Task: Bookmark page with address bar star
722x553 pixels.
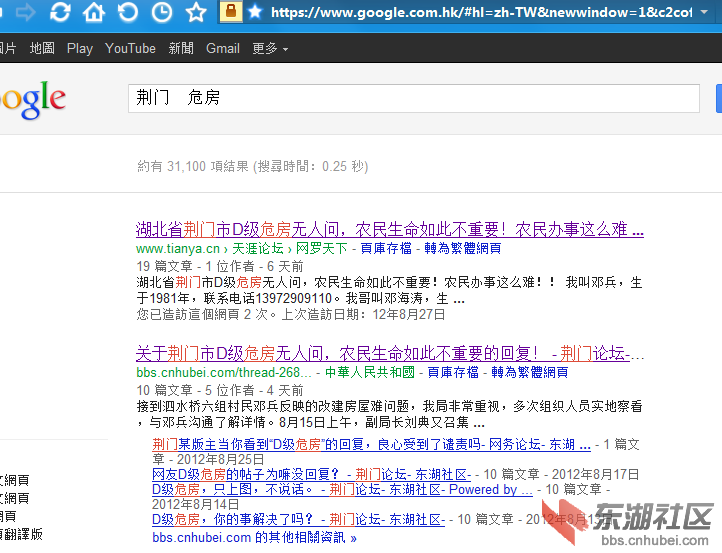Action: (x=255, y=12)
